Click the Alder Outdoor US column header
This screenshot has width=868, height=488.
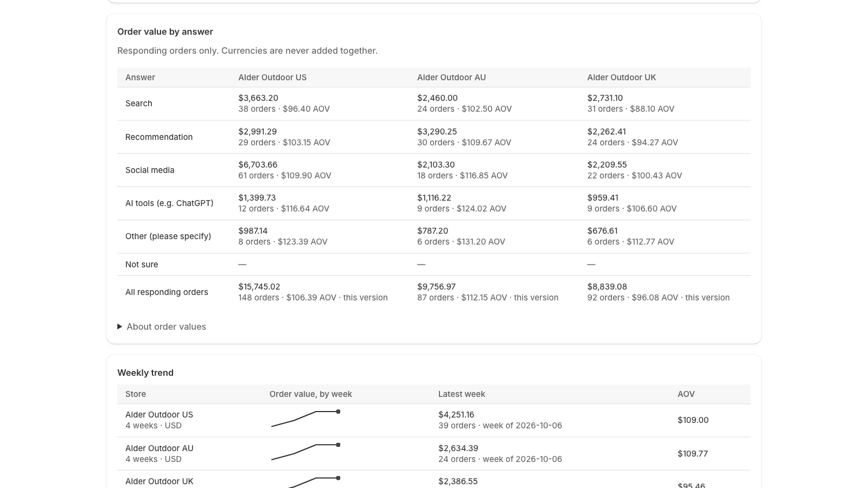point(272,78)
